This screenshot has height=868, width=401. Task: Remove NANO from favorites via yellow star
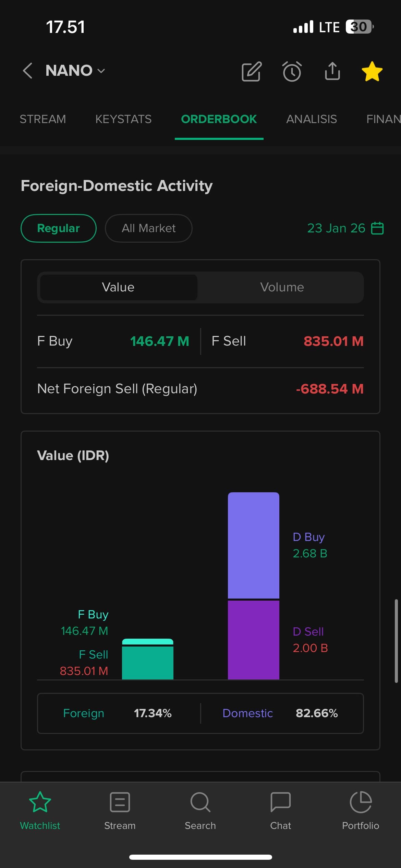[x=372, y=71]
